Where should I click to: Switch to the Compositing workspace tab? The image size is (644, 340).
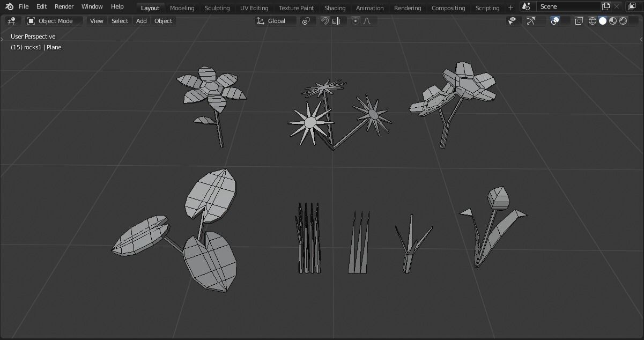click(448, 8)
